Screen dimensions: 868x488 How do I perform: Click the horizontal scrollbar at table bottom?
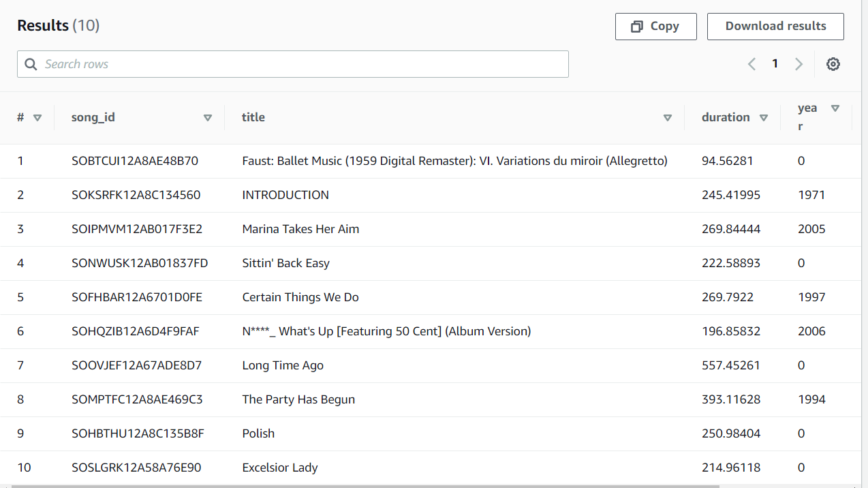366,486
